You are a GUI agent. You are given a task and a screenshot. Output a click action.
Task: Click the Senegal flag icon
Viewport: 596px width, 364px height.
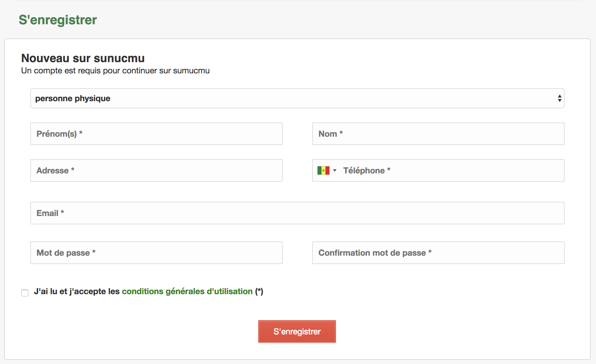pos(323,170)
